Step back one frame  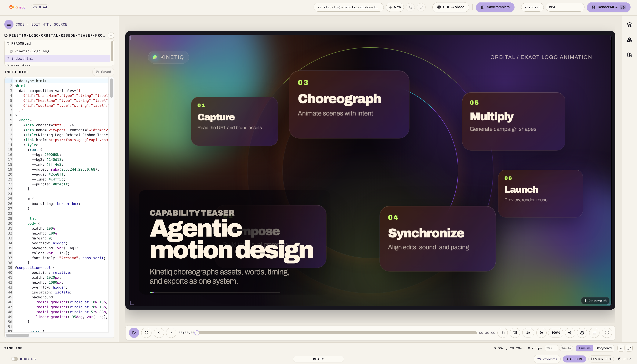159,333
